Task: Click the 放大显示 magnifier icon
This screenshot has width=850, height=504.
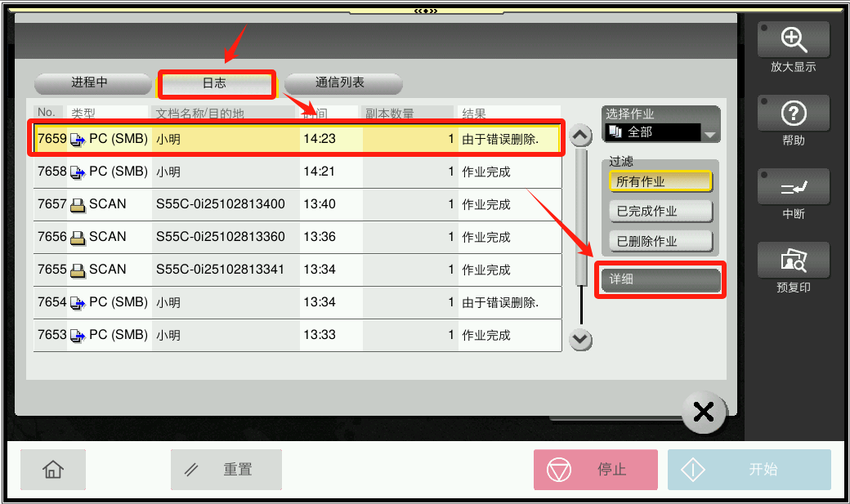Action: [793, 40]
